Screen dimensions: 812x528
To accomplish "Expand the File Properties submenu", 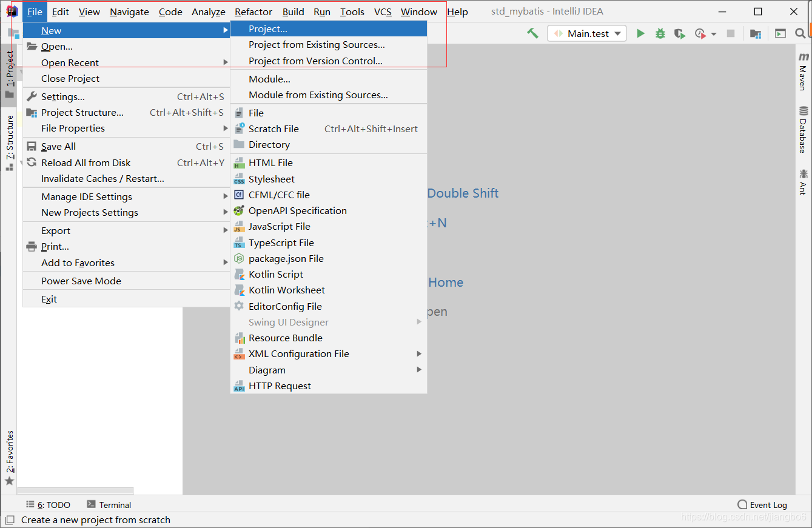I will coord(126,128).
